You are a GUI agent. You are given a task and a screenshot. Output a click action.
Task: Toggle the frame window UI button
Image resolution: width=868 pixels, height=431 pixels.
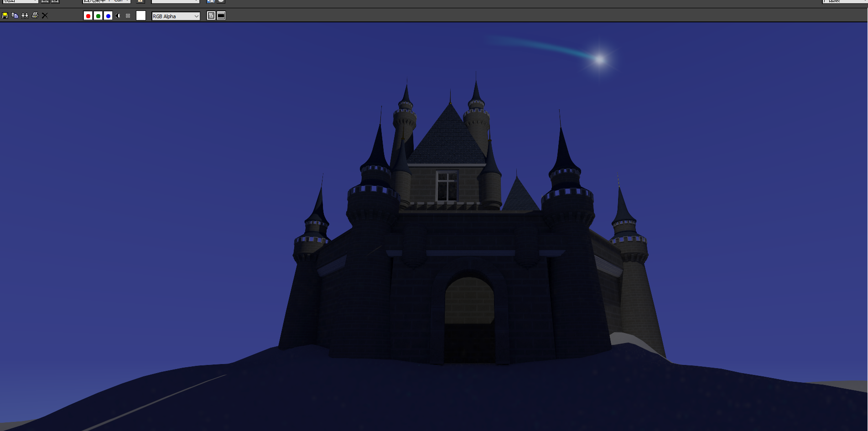pyautogui.click(x=221, y=15)
